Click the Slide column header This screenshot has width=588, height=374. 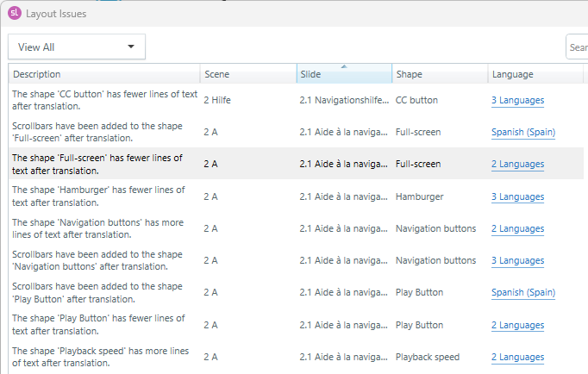[343, 74]
